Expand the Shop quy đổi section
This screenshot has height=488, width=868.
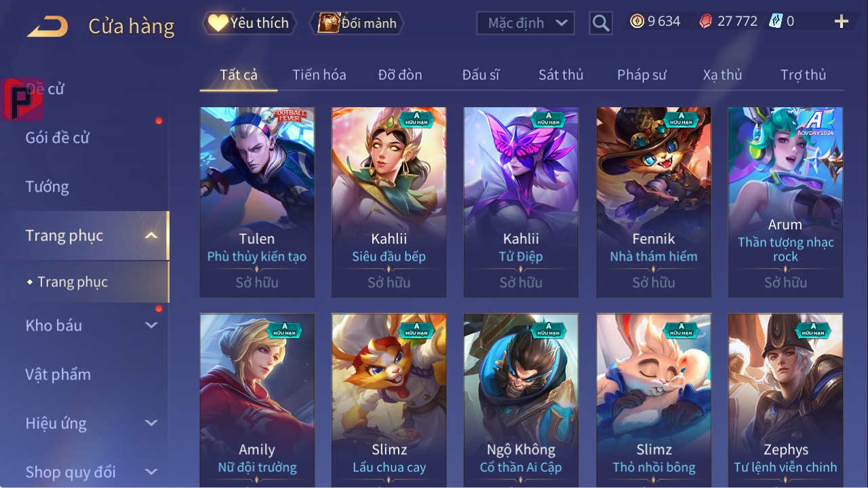click(x=151, y=472)
